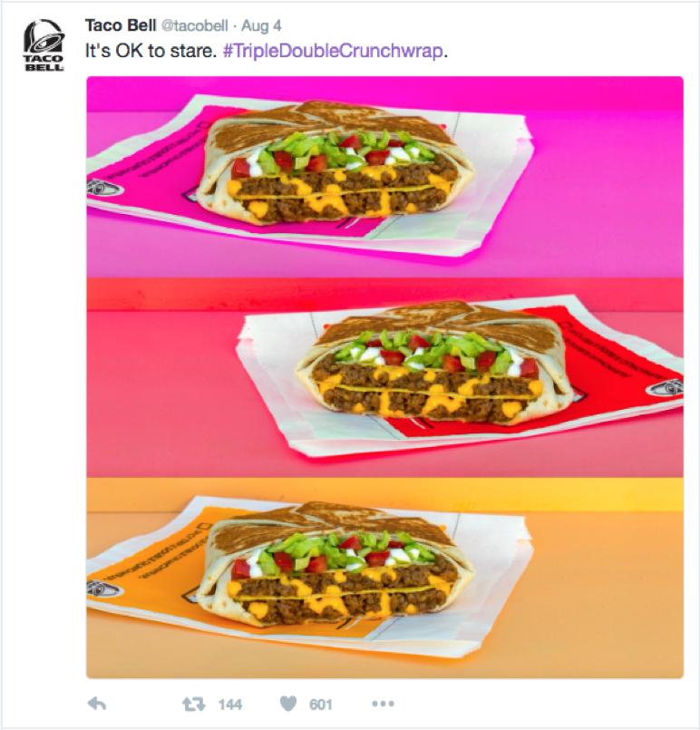The image size is (700, 730).
Task: Open the Taco Bell avatar logo
Action: (44, 44)
